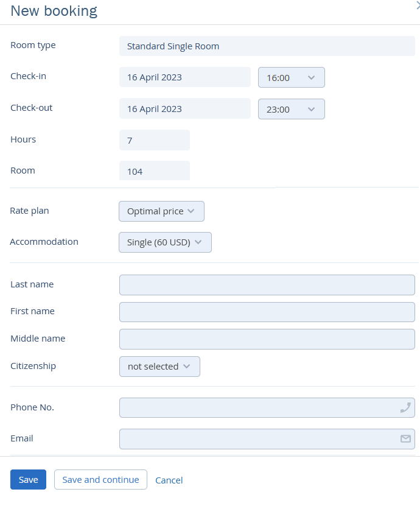Choose citizenship from not selected dropdown

[x=159, y=367]
